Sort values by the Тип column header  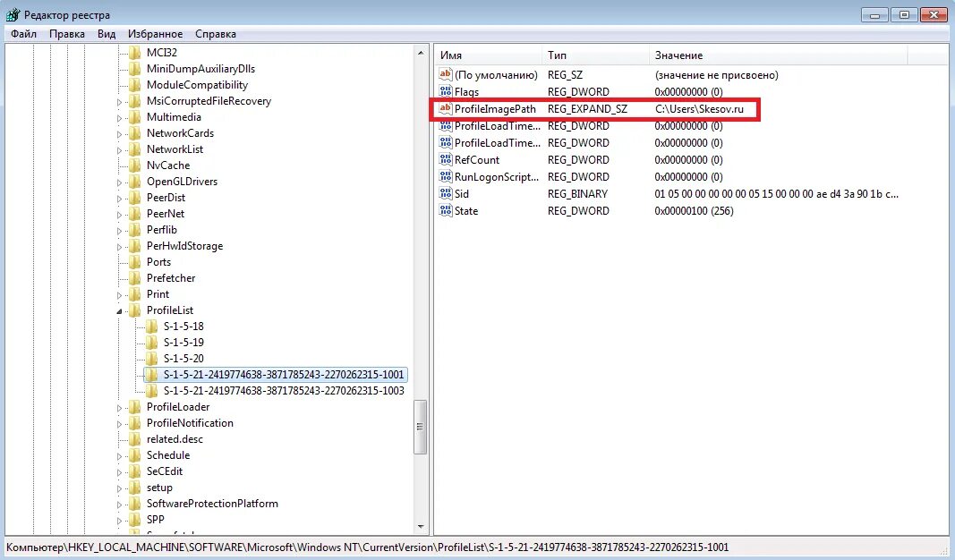pos(595,55)
